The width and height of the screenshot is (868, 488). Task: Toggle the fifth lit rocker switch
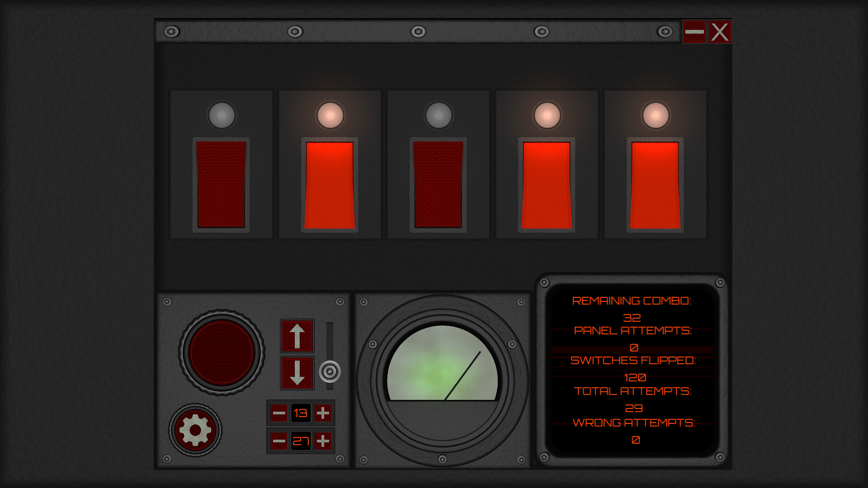click(x=655, y=185)
